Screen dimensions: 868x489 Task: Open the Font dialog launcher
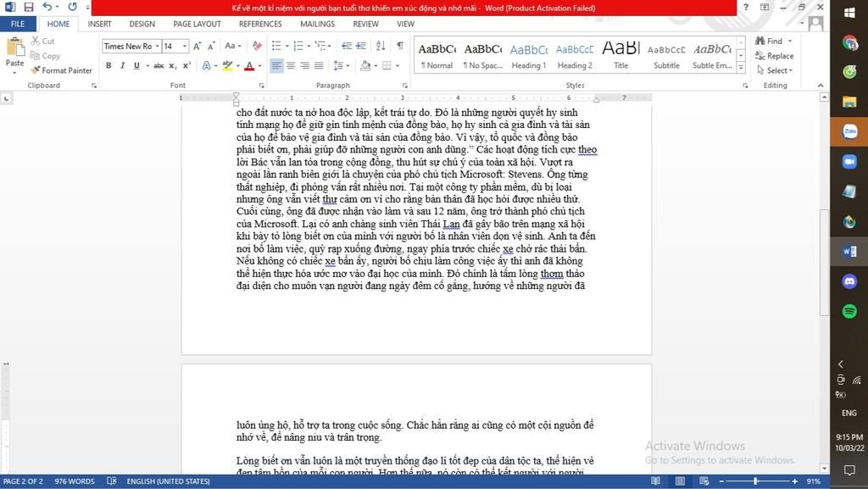(261, 86)
